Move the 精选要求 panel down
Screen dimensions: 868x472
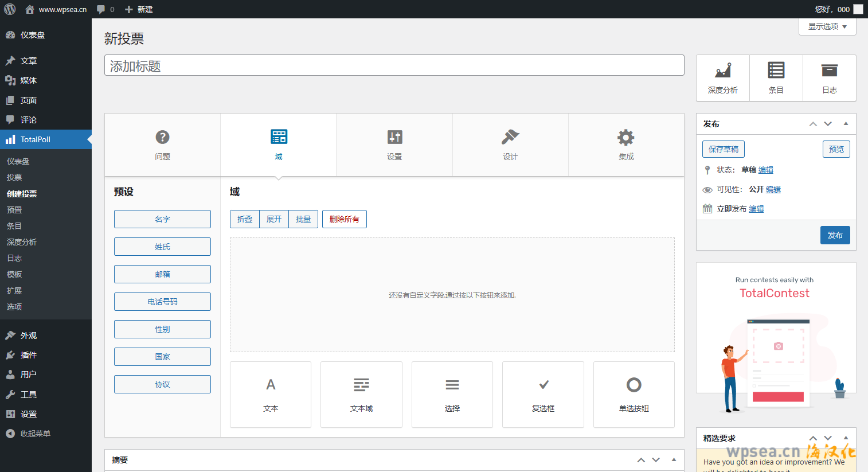pyautogui.click(x=828, y=438)
